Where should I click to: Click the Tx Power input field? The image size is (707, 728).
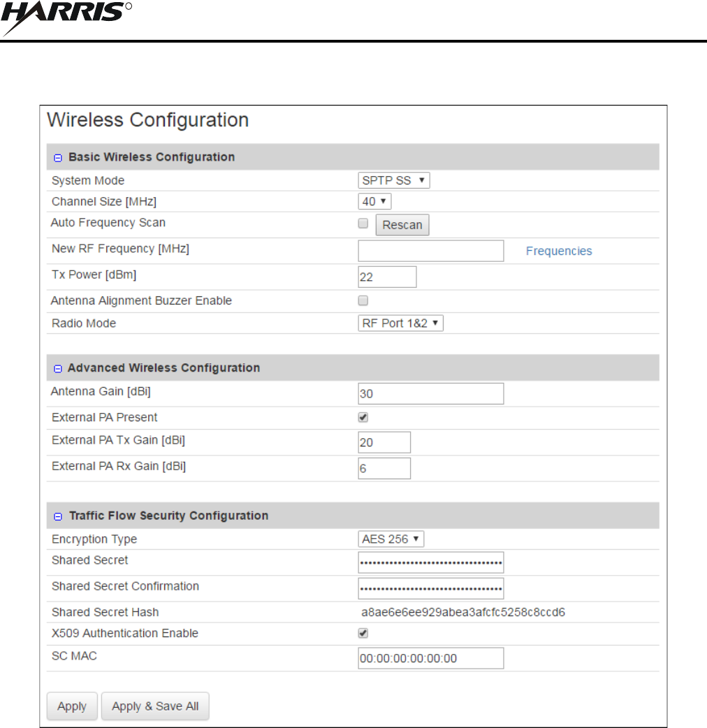coord(387,277)
